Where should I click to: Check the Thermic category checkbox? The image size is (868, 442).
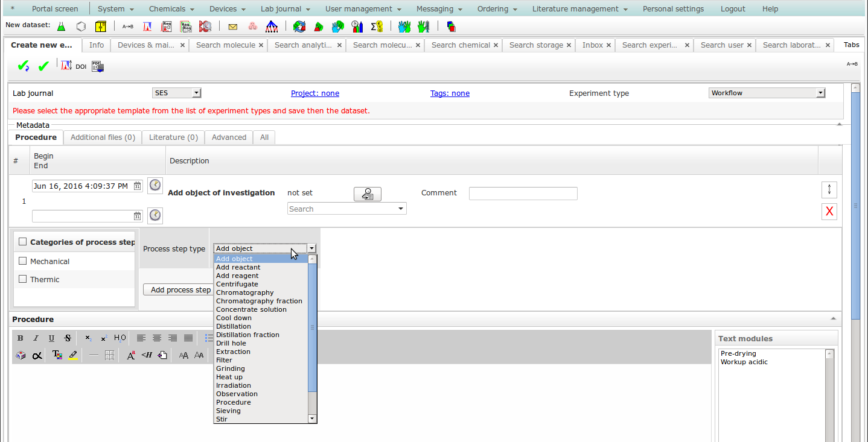pos(23,279)
